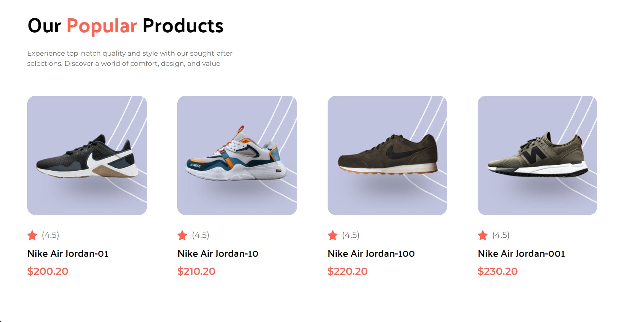Click the Nike Air Jordan-100 product title
Image resolution: width=644 pixels, height=322 pixels.
[371, 253]
